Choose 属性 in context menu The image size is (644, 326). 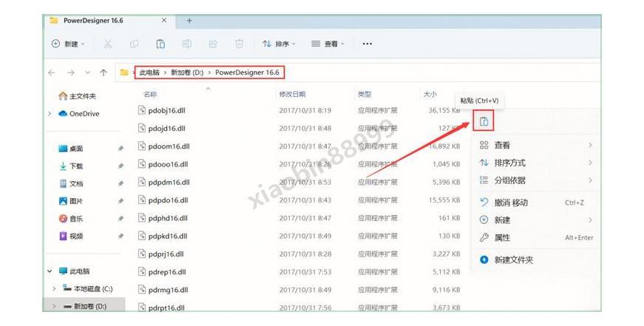(x=536, y=238)
